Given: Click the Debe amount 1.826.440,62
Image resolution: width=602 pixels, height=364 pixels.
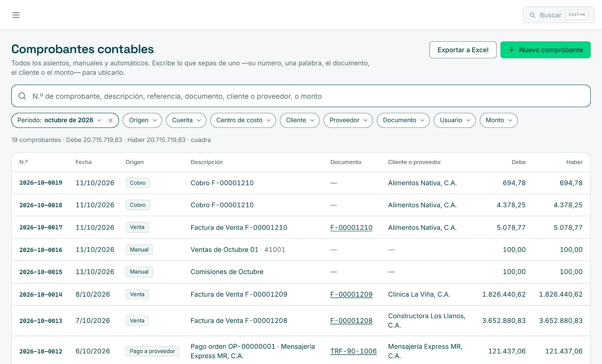Looking at the screenshot, I should [x=504, y=294].
